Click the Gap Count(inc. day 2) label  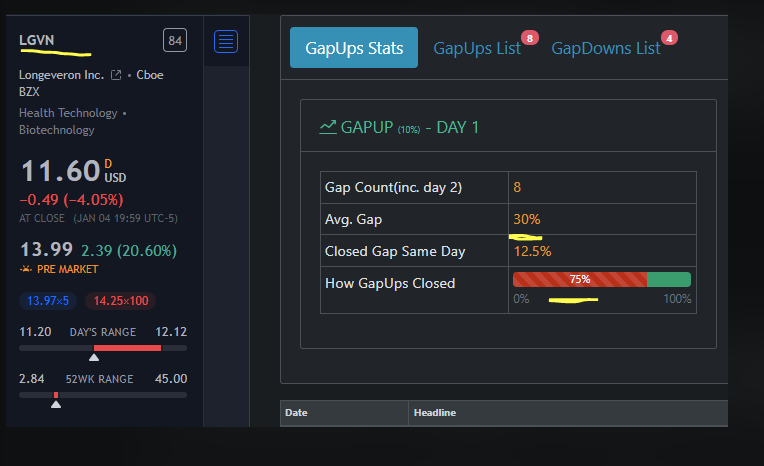pos(393,187)
